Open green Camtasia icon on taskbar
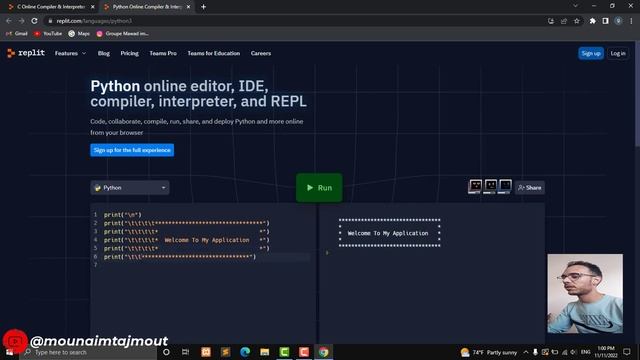This screenshot has height=360, width=640. pos(284,352)
